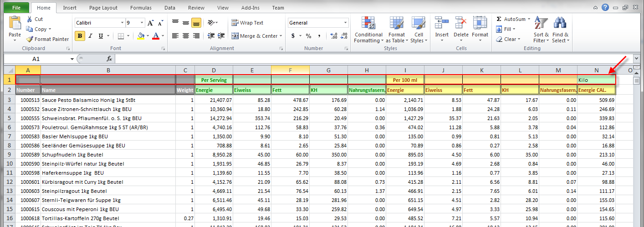Increase indent

(x=221, y=36)
